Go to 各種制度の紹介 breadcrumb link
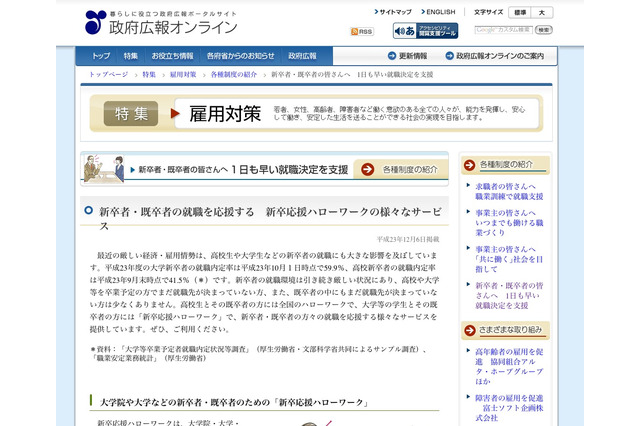 (234, 74)
